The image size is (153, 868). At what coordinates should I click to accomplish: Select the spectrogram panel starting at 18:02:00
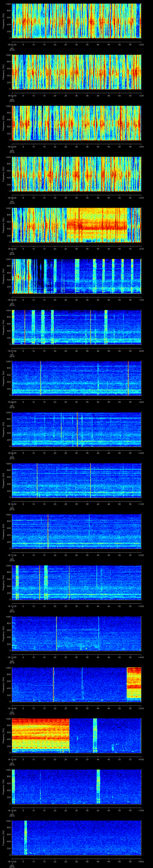point(76,72)
